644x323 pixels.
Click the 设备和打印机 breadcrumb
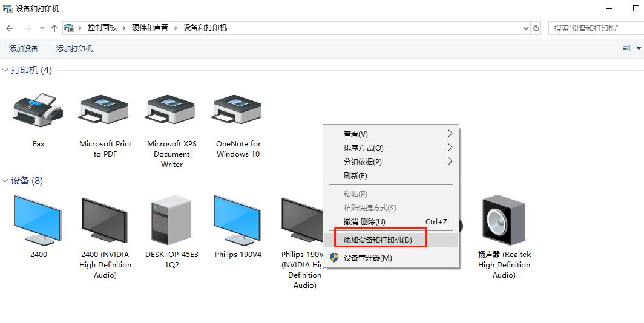click(x=205, y=28)
